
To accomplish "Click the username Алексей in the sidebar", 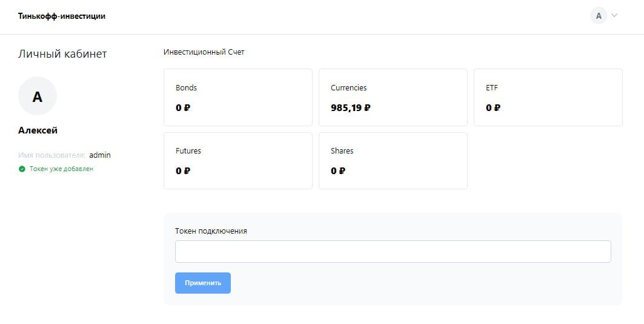I will (x=38, y=130).
